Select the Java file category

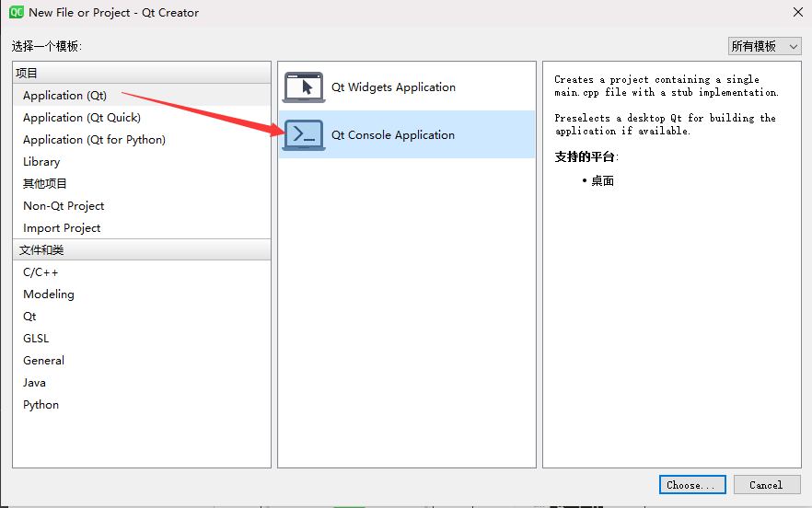pyautogui.click(x=142, y=383)
